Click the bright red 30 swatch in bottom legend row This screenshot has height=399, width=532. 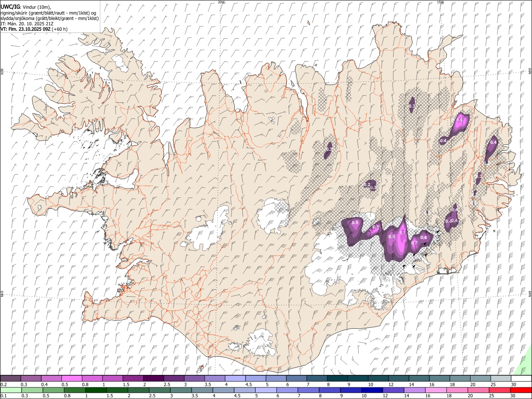(x=521, y=390)
